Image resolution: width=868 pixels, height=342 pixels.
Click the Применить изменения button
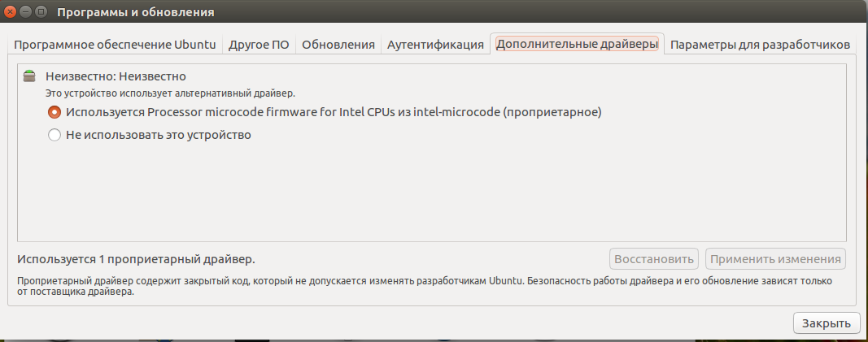click(x=775, y=259)
